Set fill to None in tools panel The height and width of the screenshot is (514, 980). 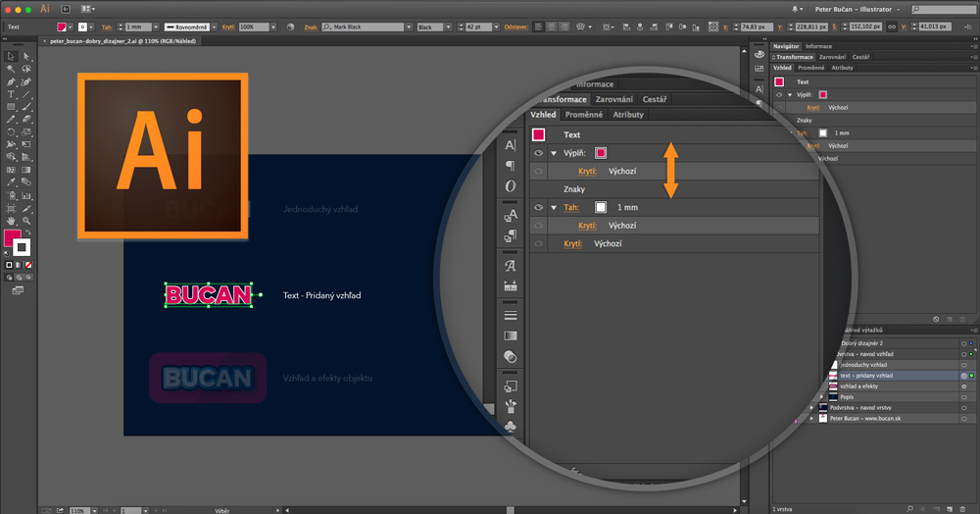pyautogui.click(x=28, y=265)
